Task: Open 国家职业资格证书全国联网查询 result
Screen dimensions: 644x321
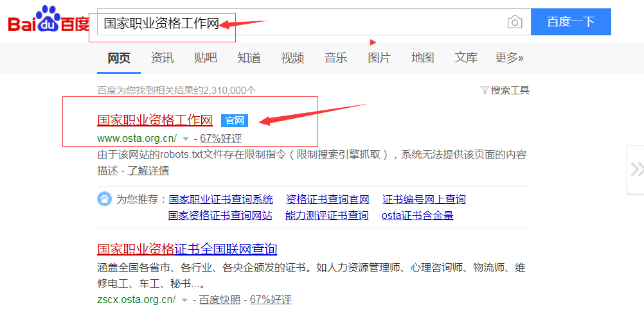Action: [x=187, y=248]
